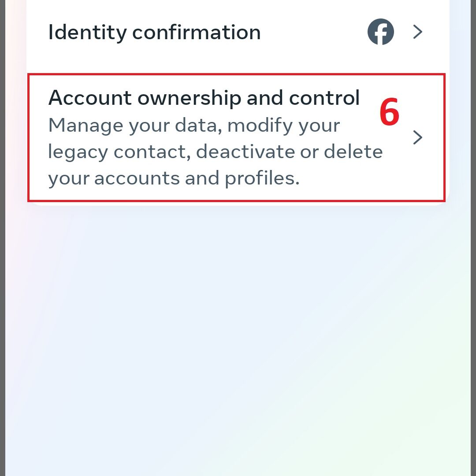The height and width of the screenshot is (476, 476).
Task: Click the word 'Identity' in the top row
Action: tap(87, 33)
